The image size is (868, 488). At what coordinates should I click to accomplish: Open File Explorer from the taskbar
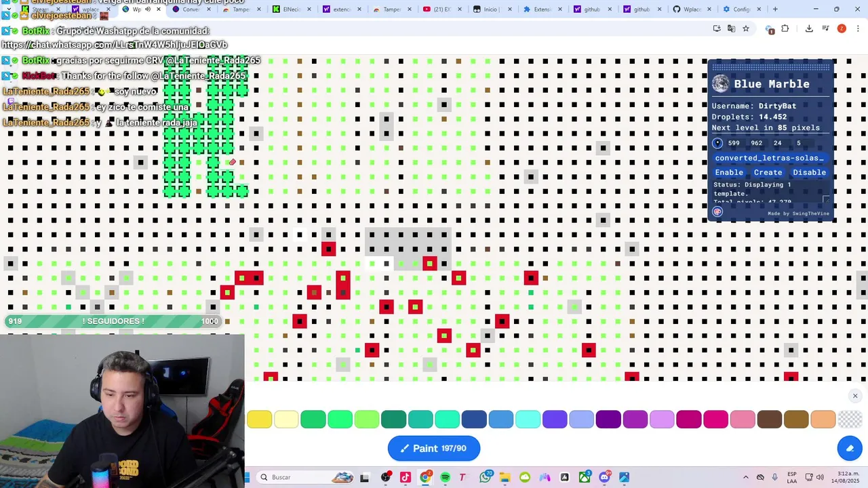505,477
